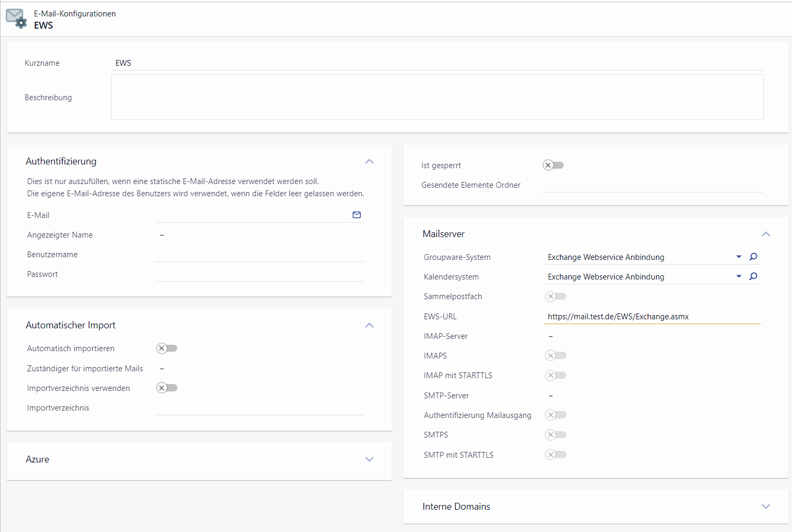Click the E-Mail-Konfigurationen envelope gear icon
This screenshot has height=532, width=792.
pos(16,19)
